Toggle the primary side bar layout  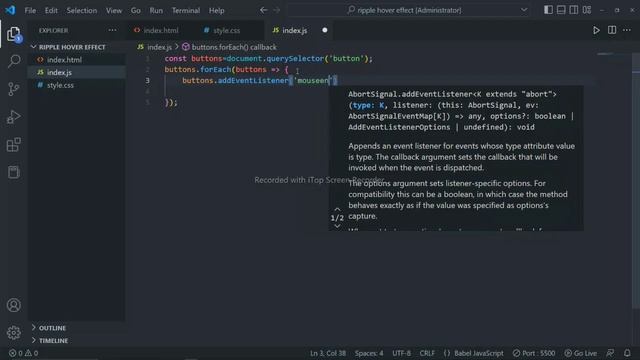(x=548, y=10)
